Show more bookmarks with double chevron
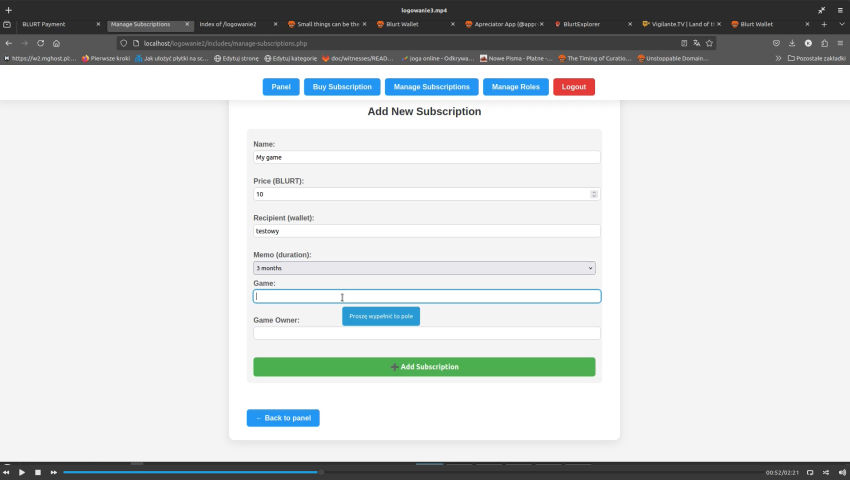 778,58
